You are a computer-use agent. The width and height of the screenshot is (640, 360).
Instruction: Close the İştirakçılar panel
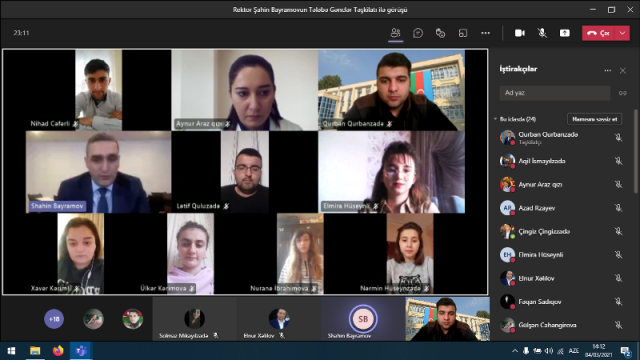pyautogui.click(x=622, y=71)
